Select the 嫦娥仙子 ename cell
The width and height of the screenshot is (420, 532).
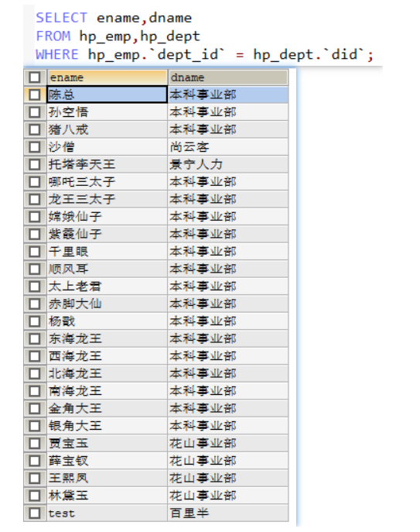click(x=107, y=217)
